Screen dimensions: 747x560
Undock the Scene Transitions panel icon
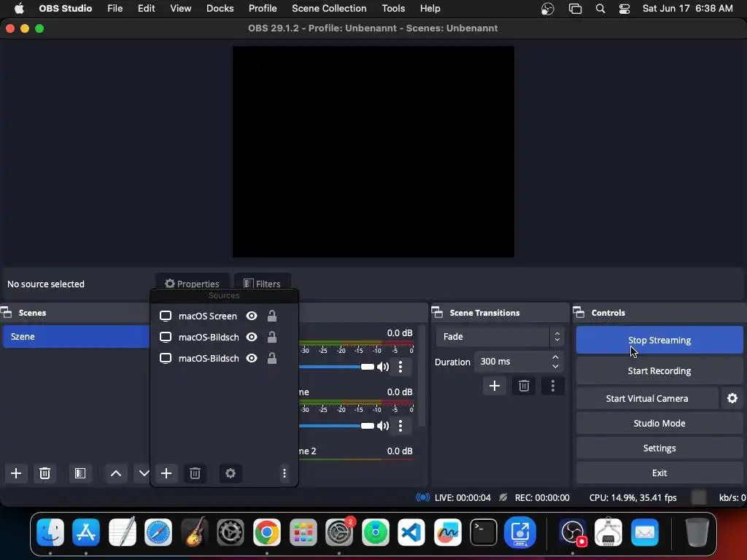(x=437, y=313)
